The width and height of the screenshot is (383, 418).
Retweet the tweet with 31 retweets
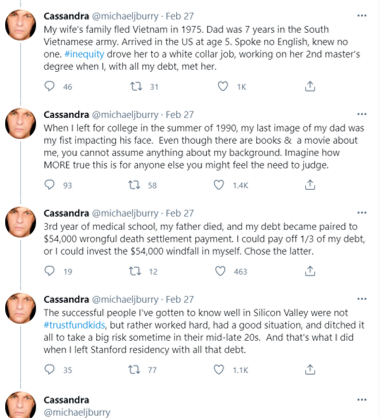point(136,87)
